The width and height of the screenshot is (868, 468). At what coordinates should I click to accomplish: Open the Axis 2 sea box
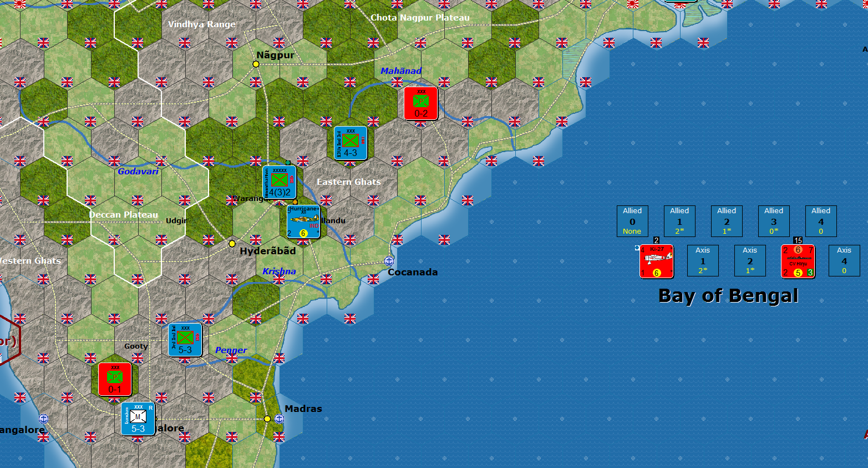(x=750, y=260)
